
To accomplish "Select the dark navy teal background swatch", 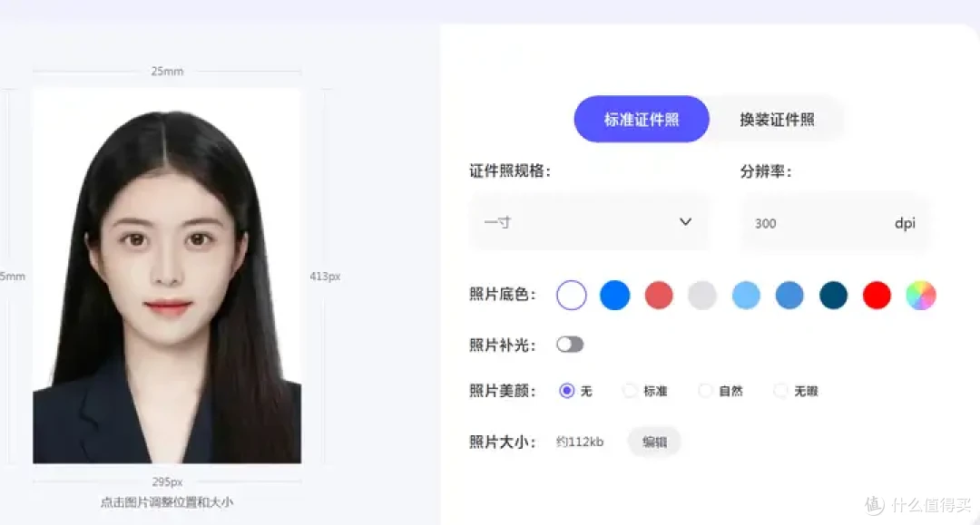I will [x=833, y=296].
